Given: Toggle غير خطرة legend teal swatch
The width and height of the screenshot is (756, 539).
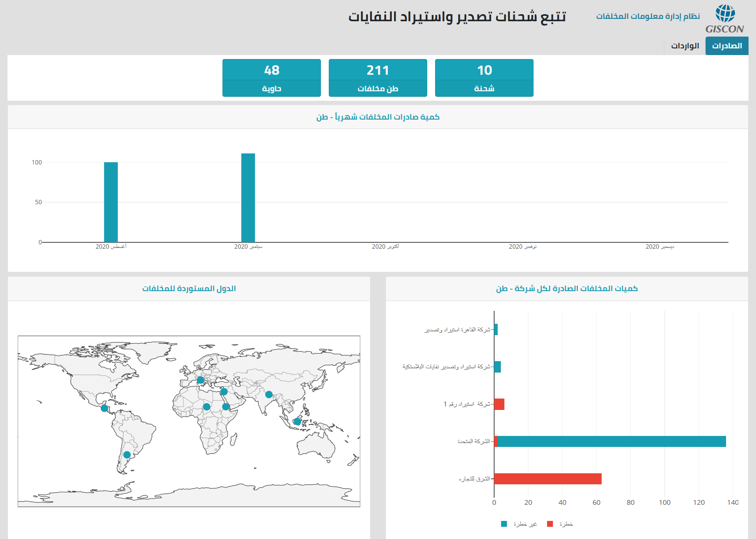Looking at the screenshot, I should click(x=504, y=524).
